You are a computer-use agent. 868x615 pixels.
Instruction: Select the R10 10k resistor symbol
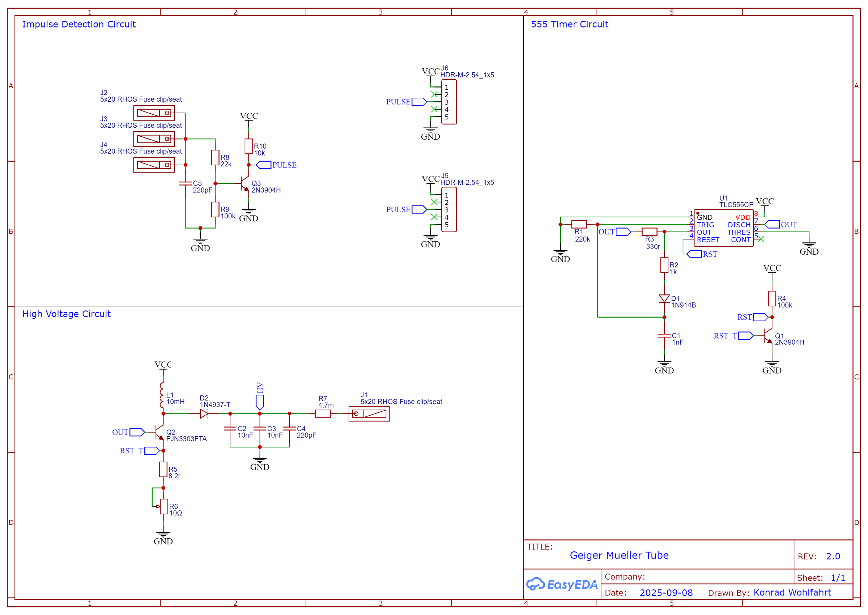(248, 146)
